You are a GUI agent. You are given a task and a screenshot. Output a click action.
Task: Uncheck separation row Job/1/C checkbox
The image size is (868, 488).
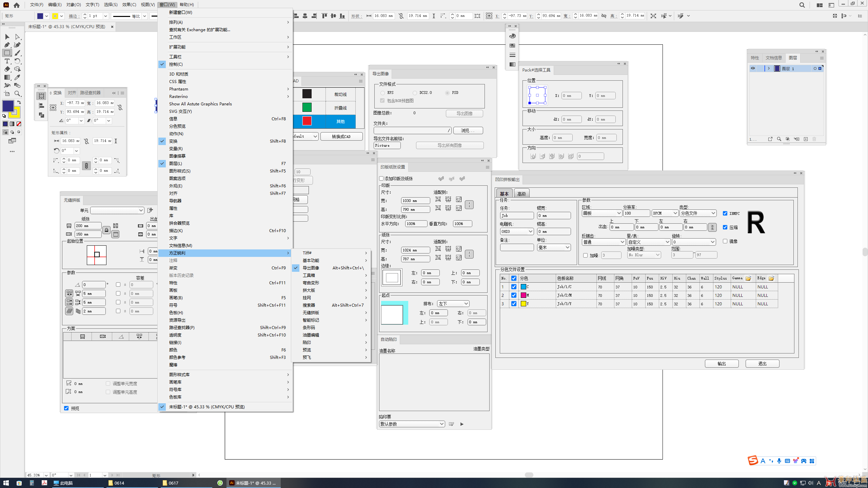pos(514,287)
